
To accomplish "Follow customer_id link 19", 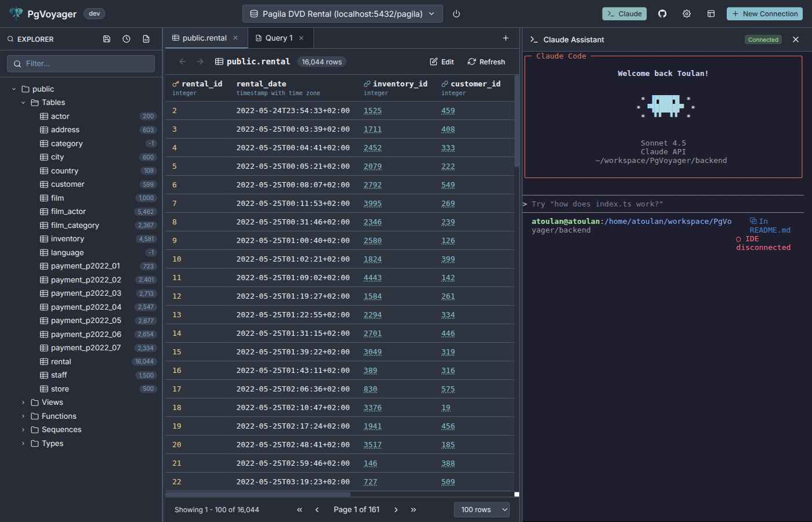I will pos(445,408).
